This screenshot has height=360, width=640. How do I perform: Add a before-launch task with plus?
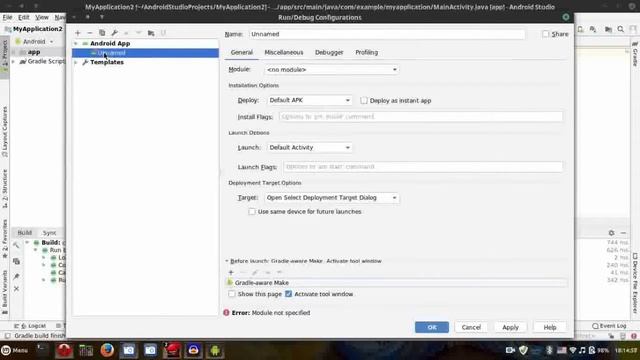tap(231, 272)
